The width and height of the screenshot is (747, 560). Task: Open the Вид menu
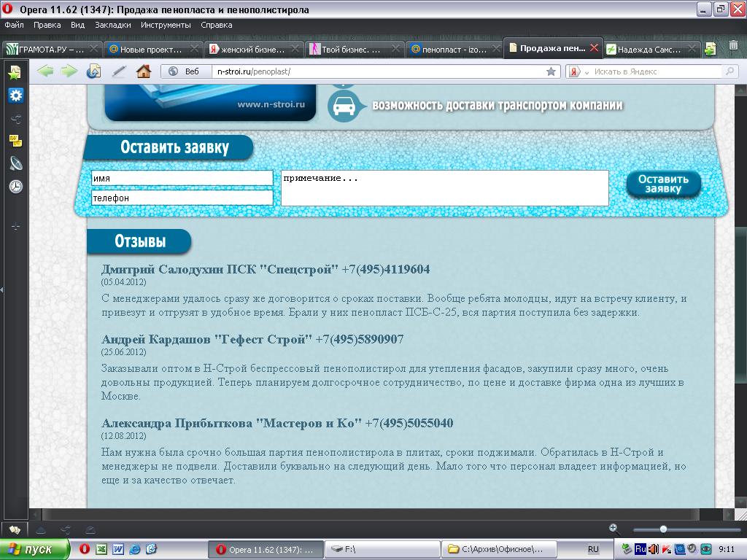point(77,25)
